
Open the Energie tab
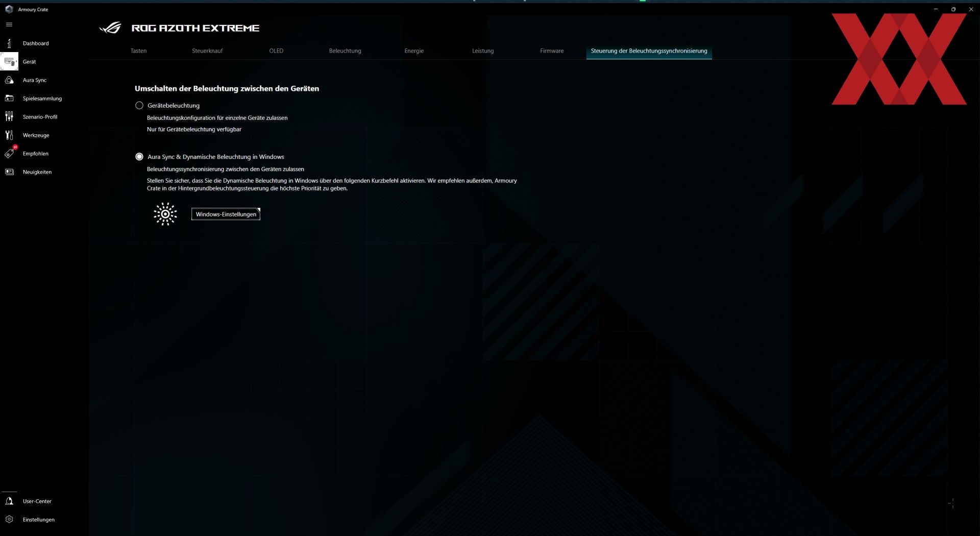tap(414, 51)
